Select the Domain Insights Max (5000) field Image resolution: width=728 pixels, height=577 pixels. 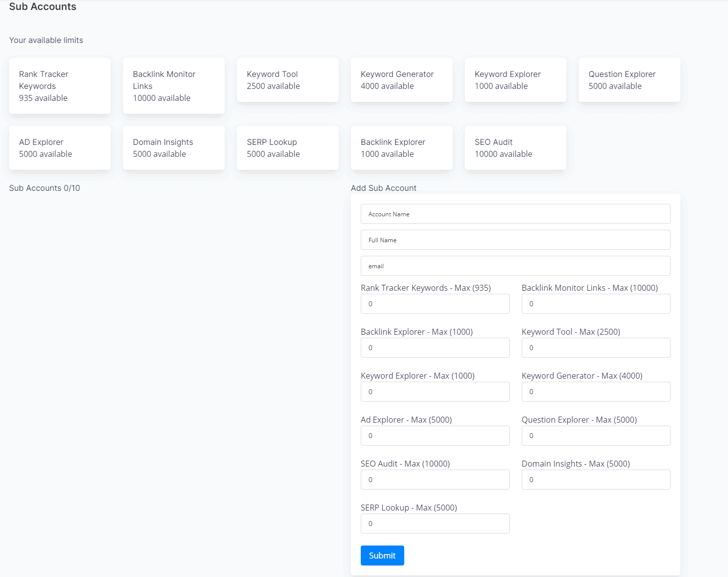(x=596, y=480)
